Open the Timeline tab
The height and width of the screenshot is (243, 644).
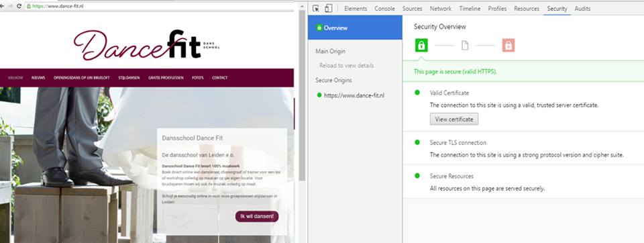(x=470, y=9)
